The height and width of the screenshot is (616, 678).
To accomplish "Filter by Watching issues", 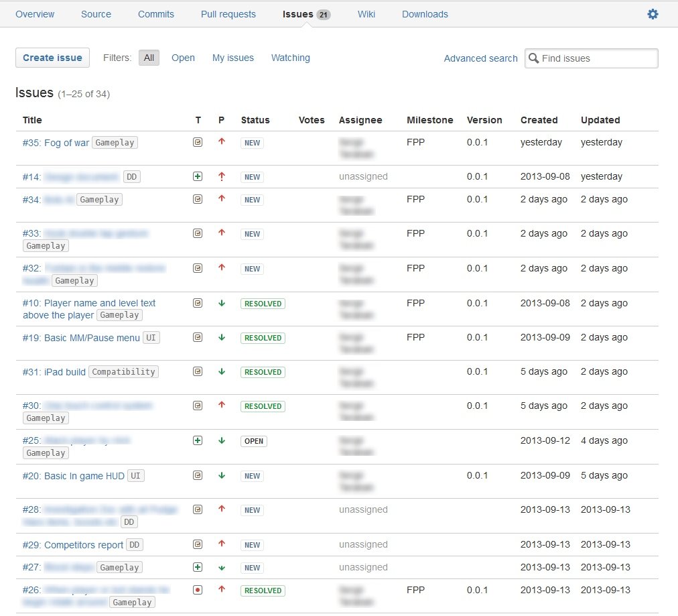I will pos(291,58).
